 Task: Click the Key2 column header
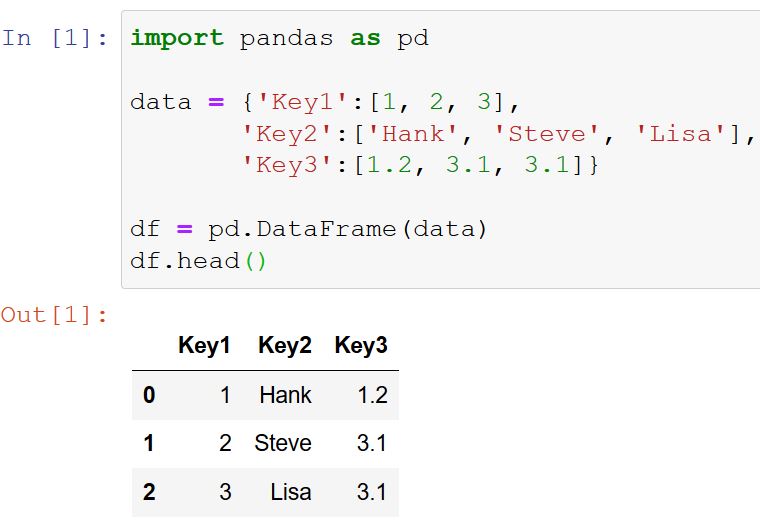(x=285, y=345)
